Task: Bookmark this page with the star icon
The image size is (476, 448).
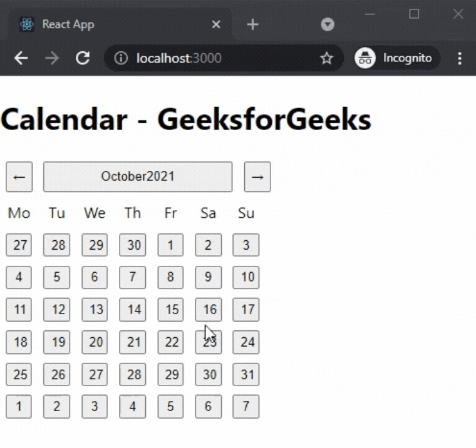Action: point(326,58)
